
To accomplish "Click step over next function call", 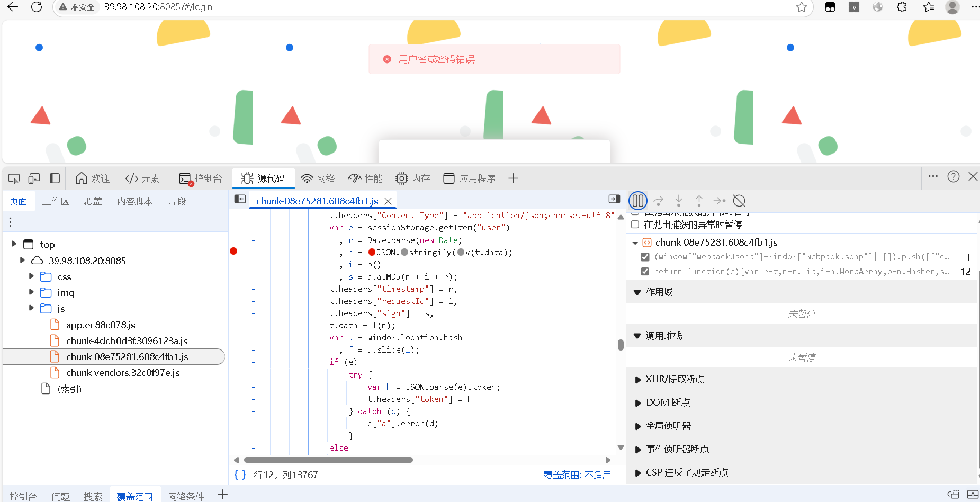I will click(659, 201).
